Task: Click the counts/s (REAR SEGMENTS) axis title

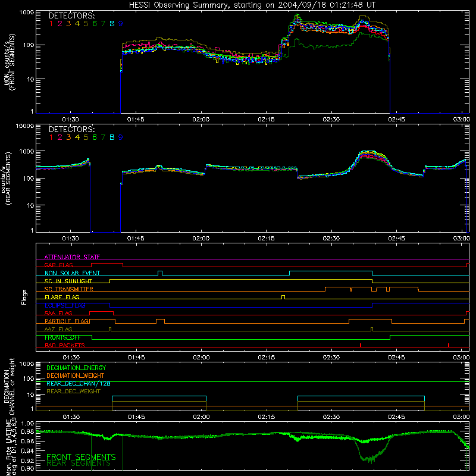Action: point(7,178)
